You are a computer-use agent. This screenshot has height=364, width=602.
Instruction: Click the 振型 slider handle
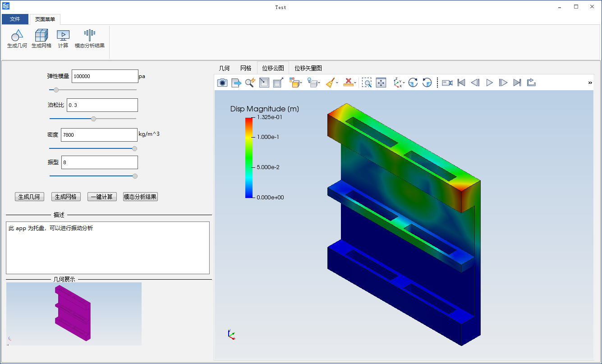point(135,176)
